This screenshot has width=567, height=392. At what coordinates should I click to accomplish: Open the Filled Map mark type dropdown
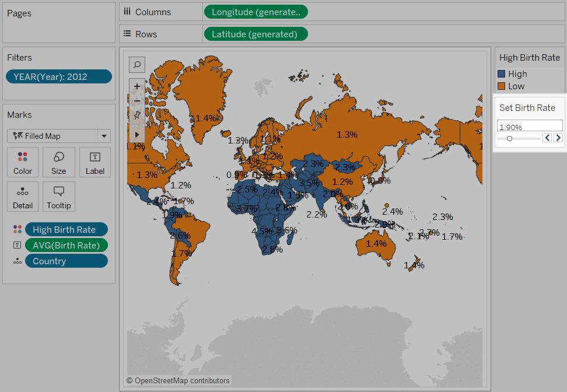coord(59,136)
